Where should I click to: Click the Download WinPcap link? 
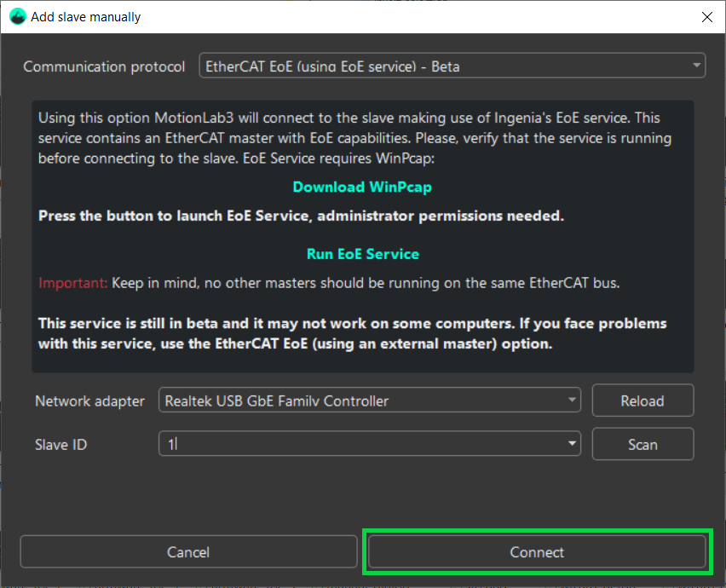click(x=361, y=187)
